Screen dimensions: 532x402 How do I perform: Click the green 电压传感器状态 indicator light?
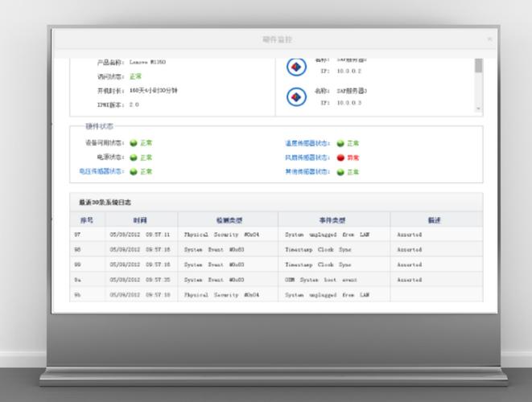[x=134, y=171]
